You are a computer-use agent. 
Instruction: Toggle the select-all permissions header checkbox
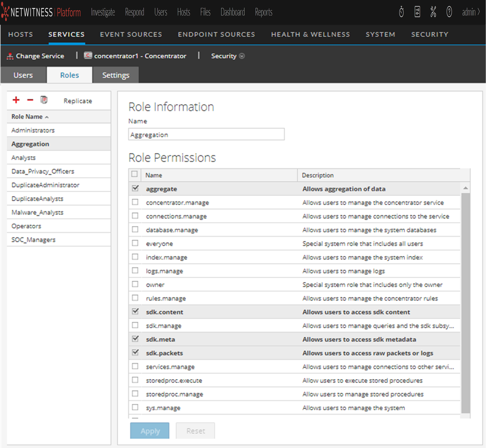click(135, 174)
